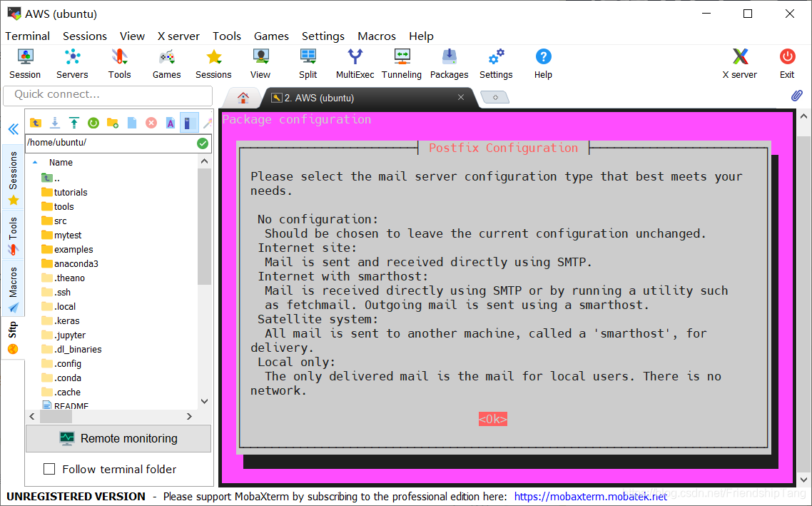The width and height of the screenshot is (812, 506).
Task: Open the Help toolbar icon
Action: [543, 64]
